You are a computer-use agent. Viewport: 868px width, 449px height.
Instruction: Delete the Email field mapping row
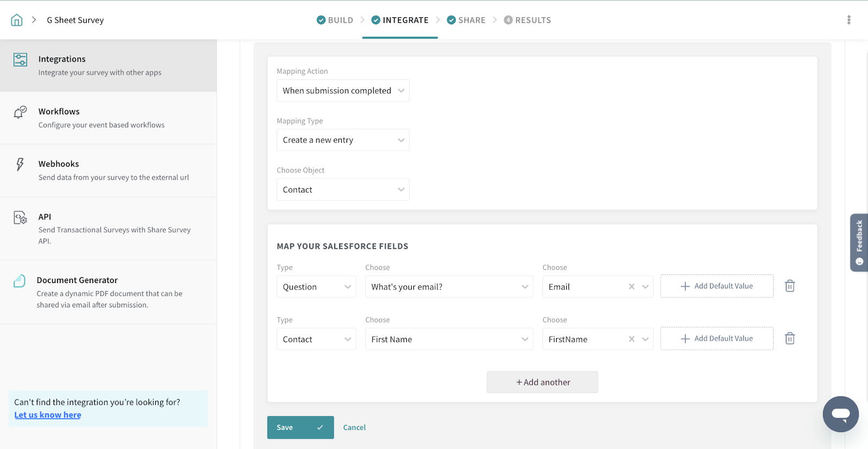pos(790,286)
